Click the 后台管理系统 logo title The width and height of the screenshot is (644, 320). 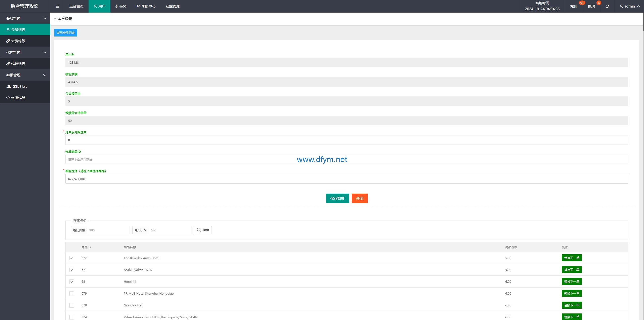24,6
